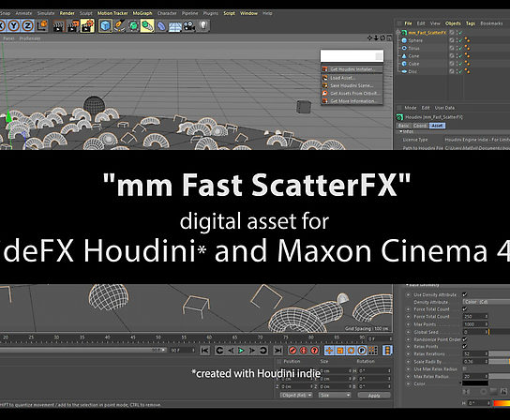Click the black Color swatch field
The image size is (510, 420).
click(475, 383)
